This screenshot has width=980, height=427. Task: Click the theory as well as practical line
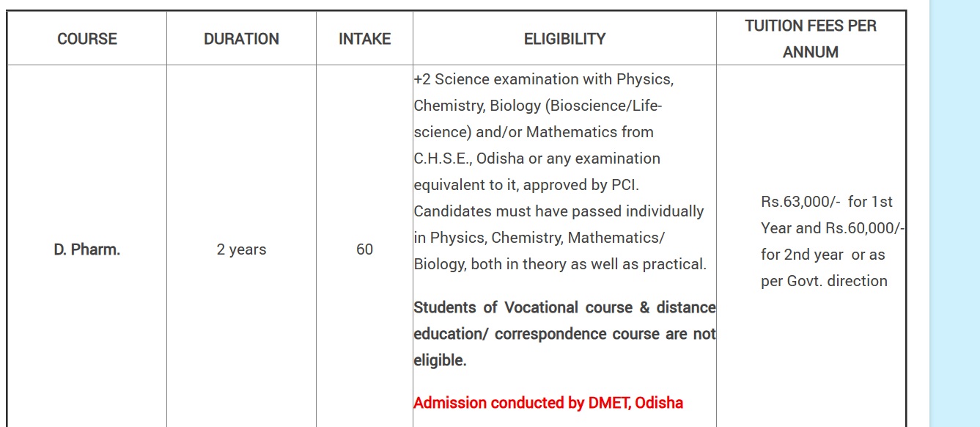pos(560,264)
